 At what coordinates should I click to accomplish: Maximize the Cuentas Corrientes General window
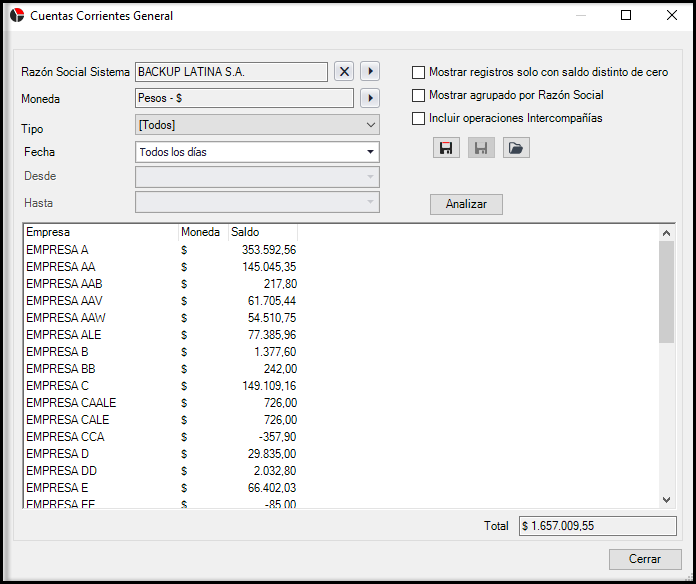626,15
